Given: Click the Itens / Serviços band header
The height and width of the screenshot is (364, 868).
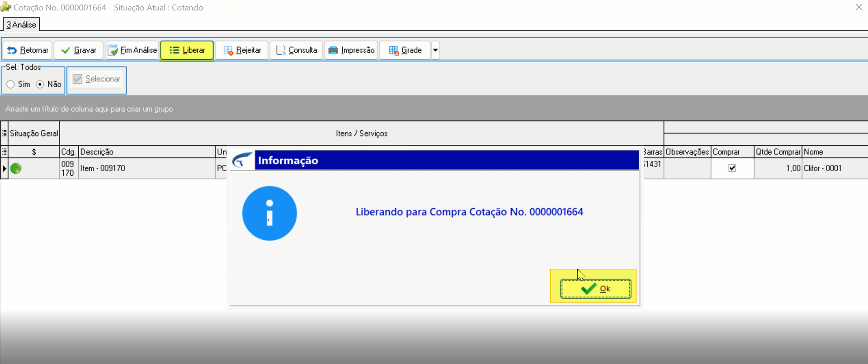Looking at the screenshot, I should (362, 133).
